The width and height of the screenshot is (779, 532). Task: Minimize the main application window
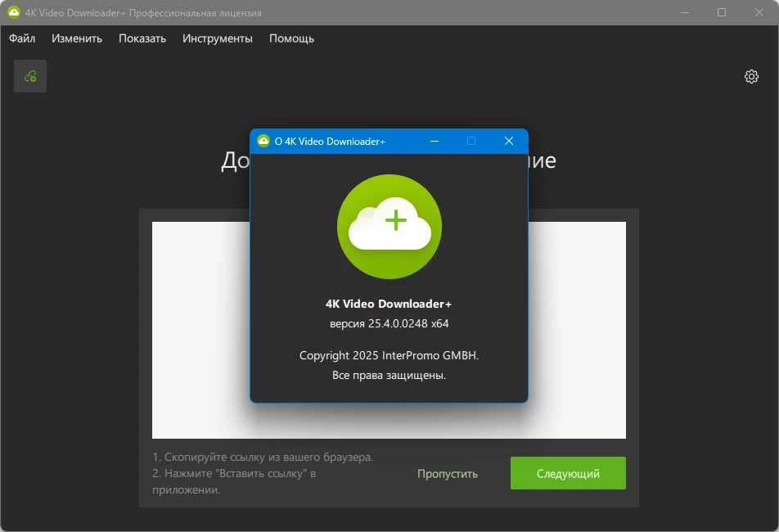(685, 12)
